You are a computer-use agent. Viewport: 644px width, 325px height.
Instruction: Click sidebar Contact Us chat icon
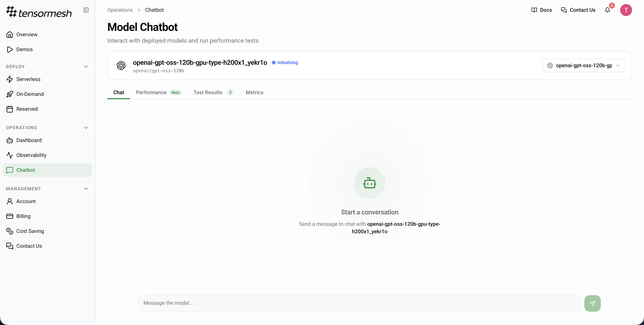[x=10, y=246]
